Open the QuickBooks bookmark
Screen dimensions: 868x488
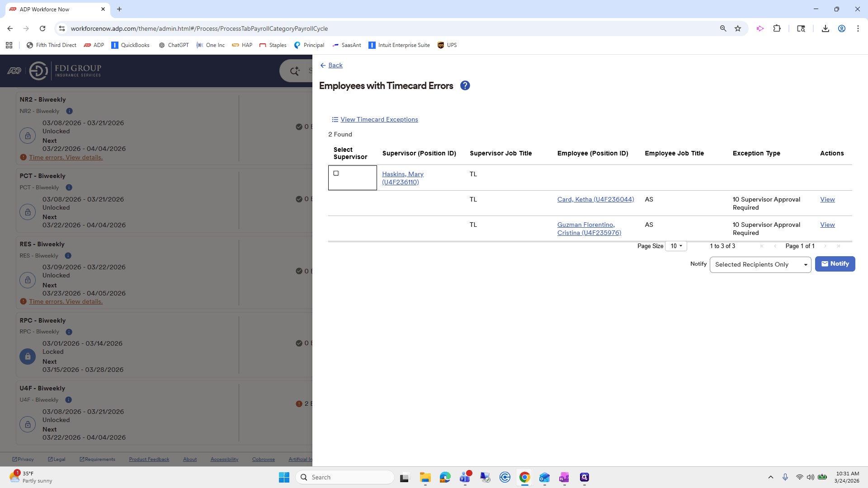point(130,45)
